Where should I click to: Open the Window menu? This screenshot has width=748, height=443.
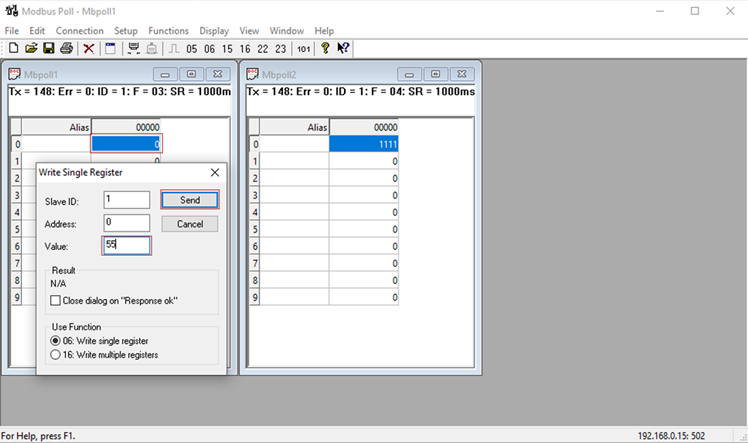[287, 31]
